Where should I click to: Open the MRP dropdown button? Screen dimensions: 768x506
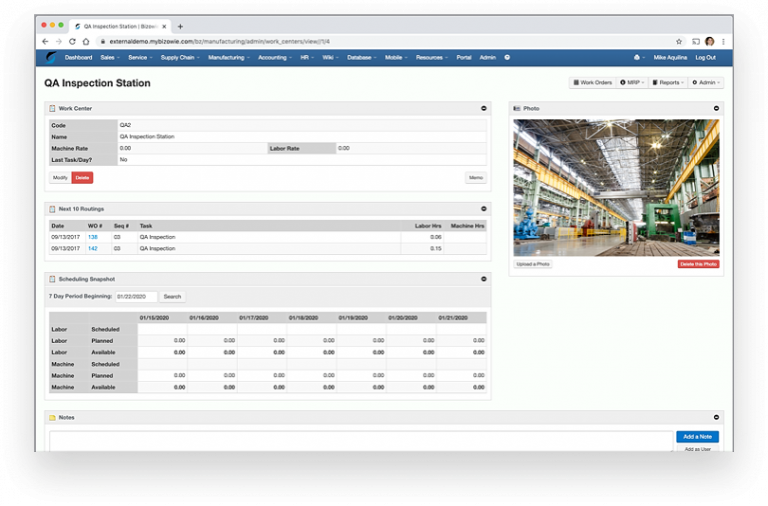(x=632, y=82)
